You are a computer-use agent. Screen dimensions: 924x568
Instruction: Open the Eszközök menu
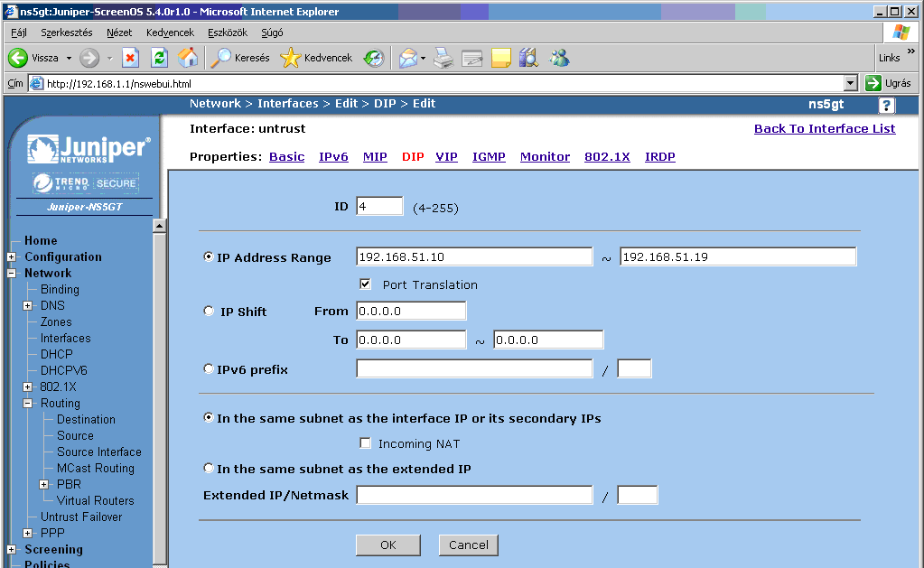click(227, 33)
